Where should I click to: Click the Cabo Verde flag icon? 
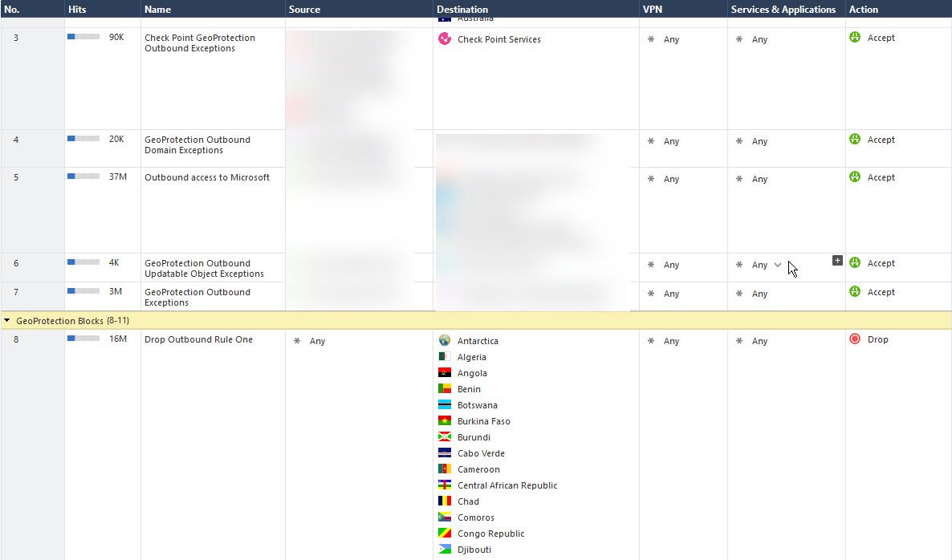[445, 452]
